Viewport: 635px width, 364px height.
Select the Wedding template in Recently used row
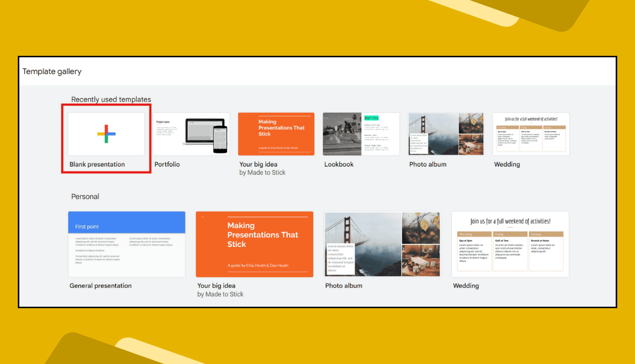[531, 134]
